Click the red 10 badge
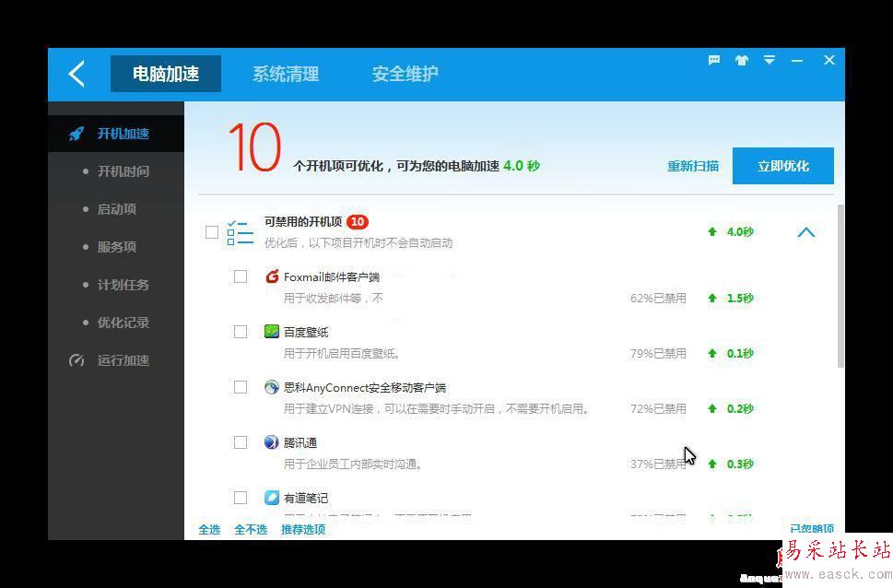This screenshot has width=893, height=588. click(x=357, y=221)
